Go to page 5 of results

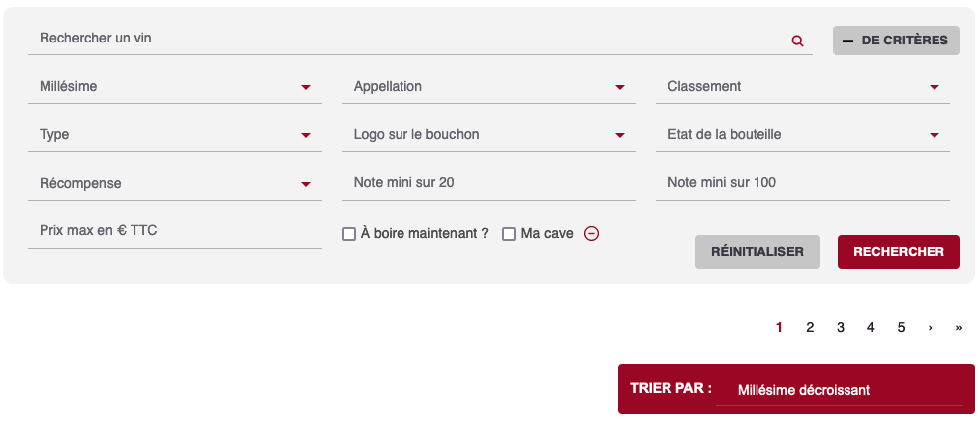901,327
